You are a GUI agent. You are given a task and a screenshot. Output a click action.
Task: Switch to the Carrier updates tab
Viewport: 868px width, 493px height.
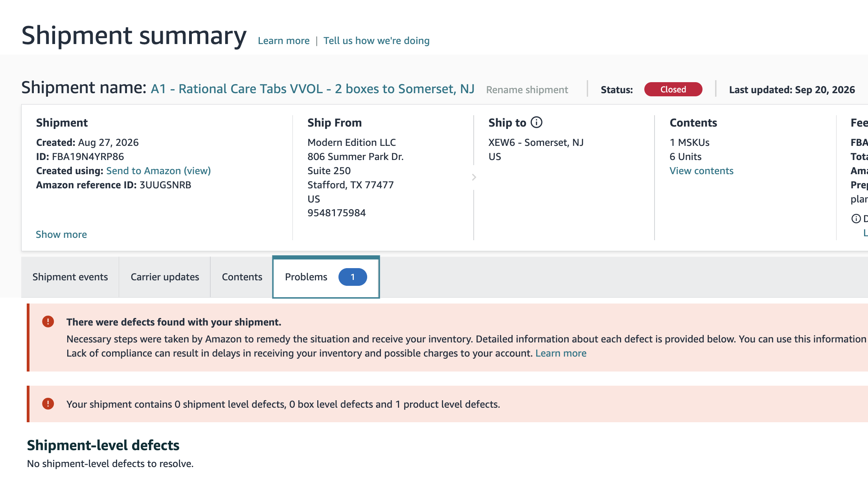coord(165,277)
